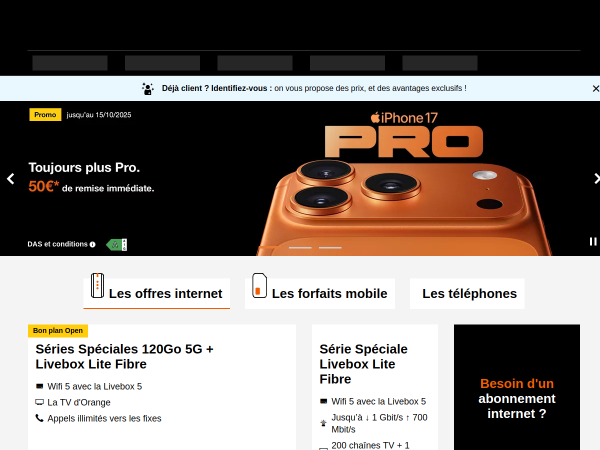600x450 pixels.
Task: Pause the carousel autoplay
Action: pos(593,241)
